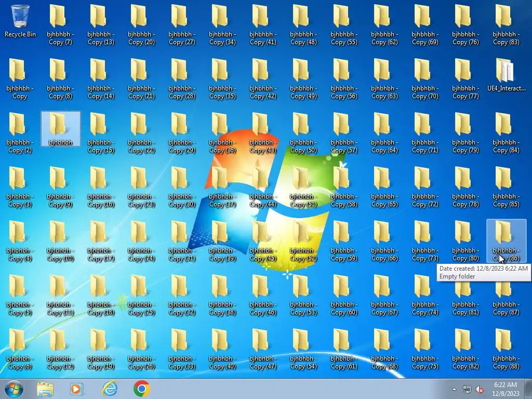Select folder bjhbhbh - Copy (39)

222,241
